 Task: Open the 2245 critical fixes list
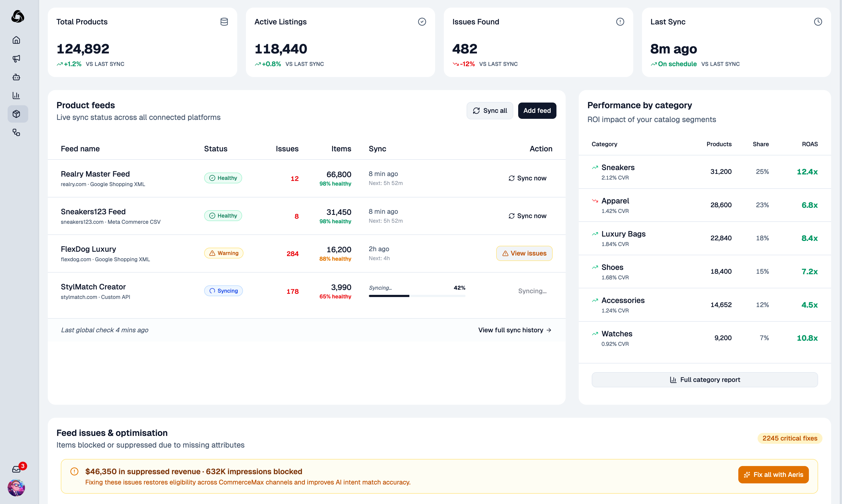click(x=790, y=438)
